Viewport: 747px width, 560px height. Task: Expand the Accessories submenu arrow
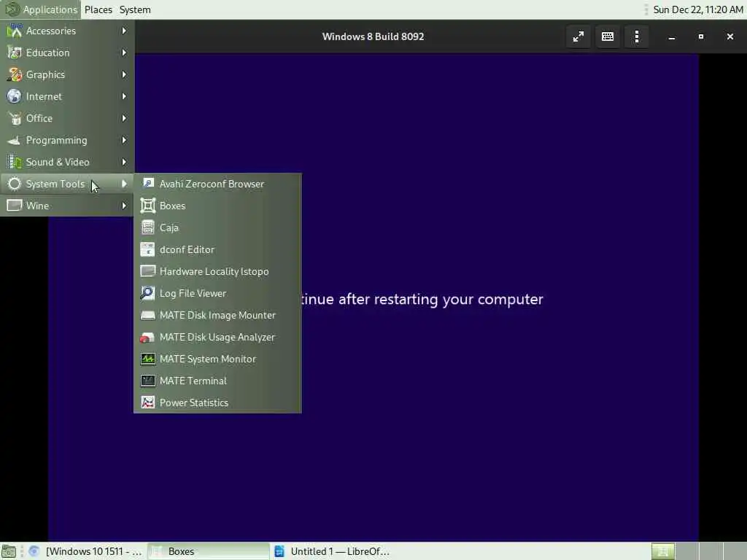[124, 31]
